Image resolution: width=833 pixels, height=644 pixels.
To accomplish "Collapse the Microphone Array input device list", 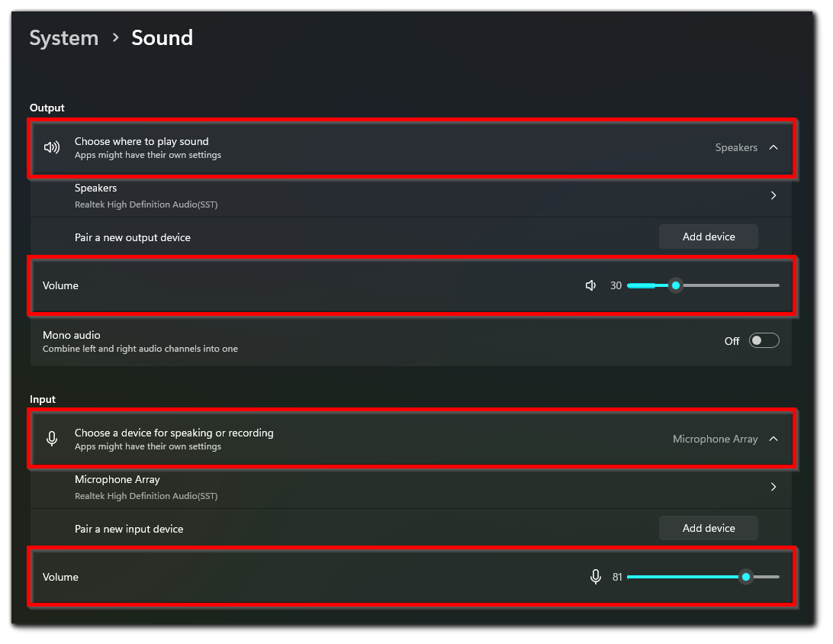I will 773,439.
